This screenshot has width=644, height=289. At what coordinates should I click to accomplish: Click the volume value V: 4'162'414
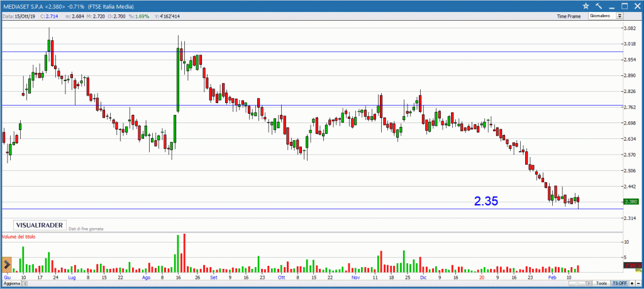167,16
